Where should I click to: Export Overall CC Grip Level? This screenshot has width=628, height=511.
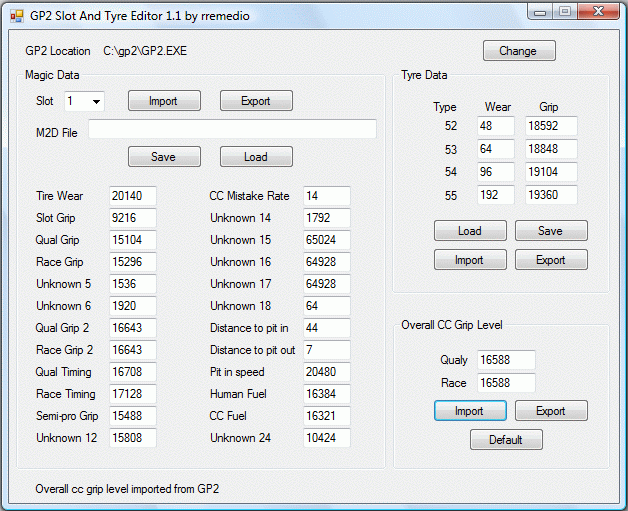551,411
